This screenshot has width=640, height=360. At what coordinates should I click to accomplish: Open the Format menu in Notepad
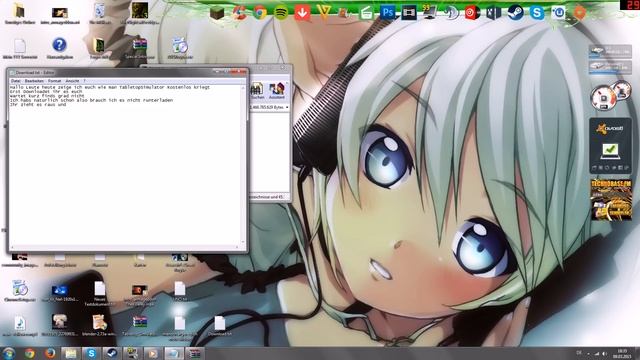(54, 81)
